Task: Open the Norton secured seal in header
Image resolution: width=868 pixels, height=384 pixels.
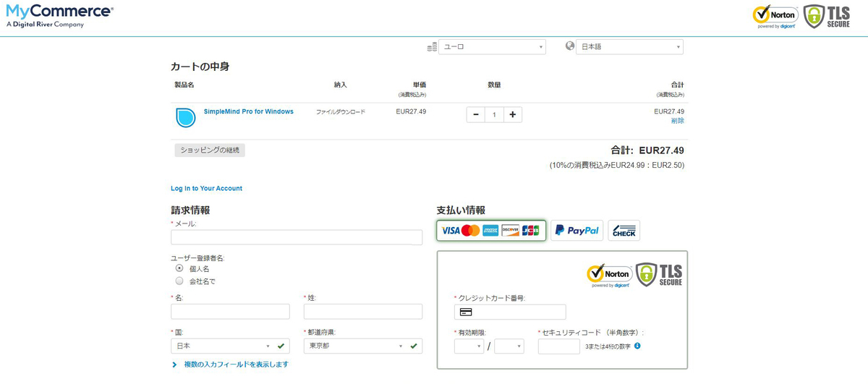Action: 775,16
